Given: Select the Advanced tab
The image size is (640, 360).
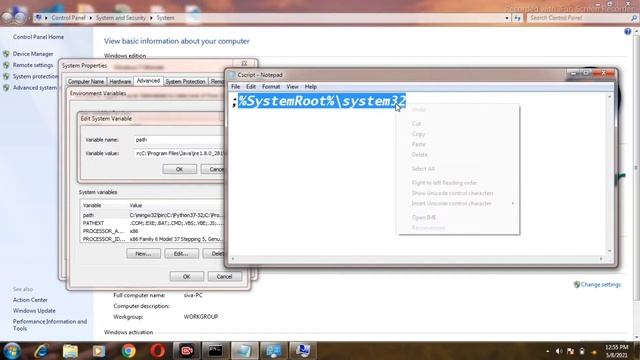Looking at the screenshot, I should 148,81.
